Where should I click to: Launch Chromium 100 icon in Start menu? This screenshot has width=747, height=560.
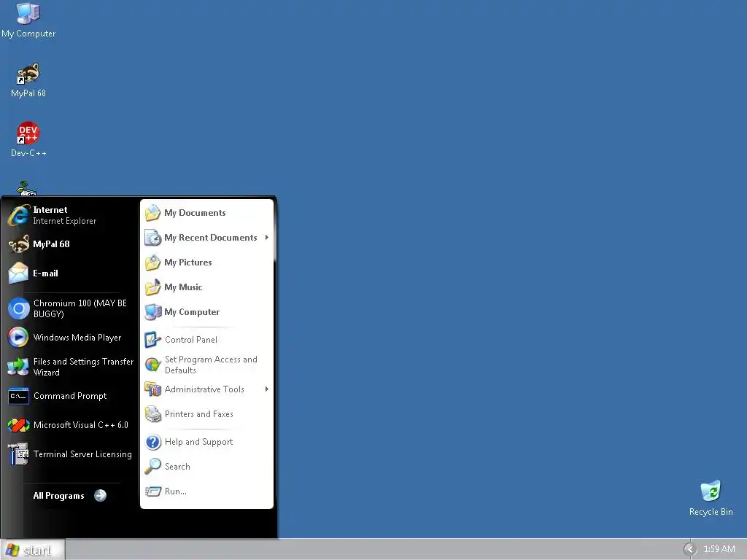(18, 308)
